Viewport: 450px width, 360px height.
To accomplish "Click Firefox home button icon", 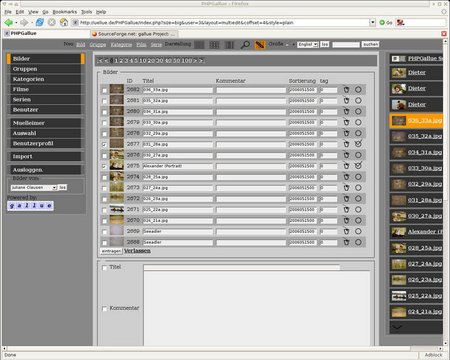I will 64,22.
